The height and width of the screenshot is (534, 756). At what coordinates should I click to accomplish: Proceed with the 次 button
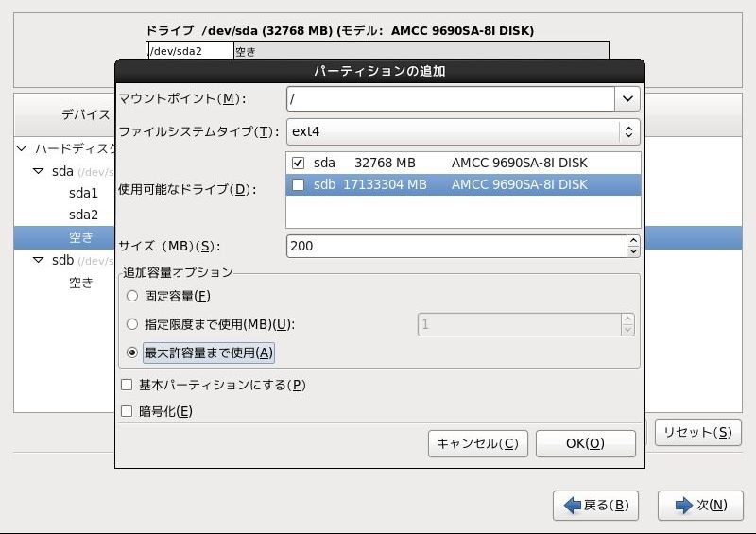[x=700, y=506]
